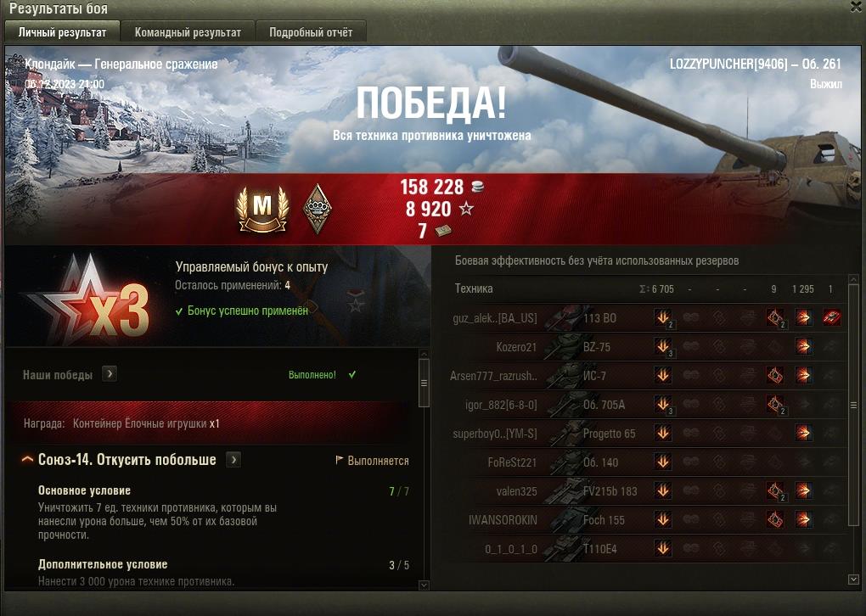
Task: Collapse the Союз-14 mission section
Action: 26,459
